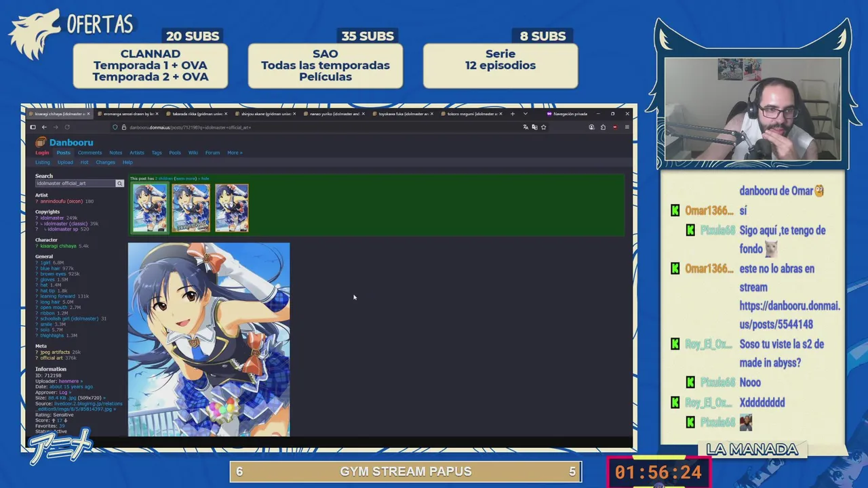868x488 pixels.
Task: Expand the list all tabs chevron
Action: 526,114
